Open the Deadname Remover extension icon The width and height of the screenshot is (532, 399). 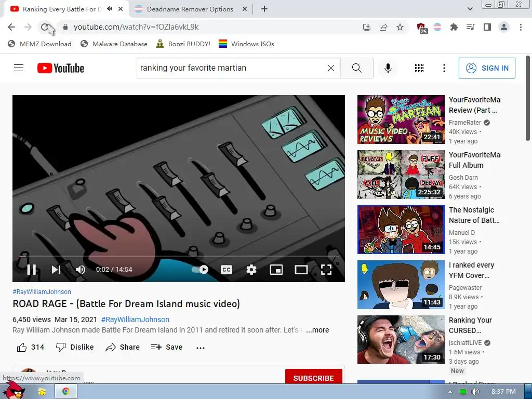pos(437,27)
